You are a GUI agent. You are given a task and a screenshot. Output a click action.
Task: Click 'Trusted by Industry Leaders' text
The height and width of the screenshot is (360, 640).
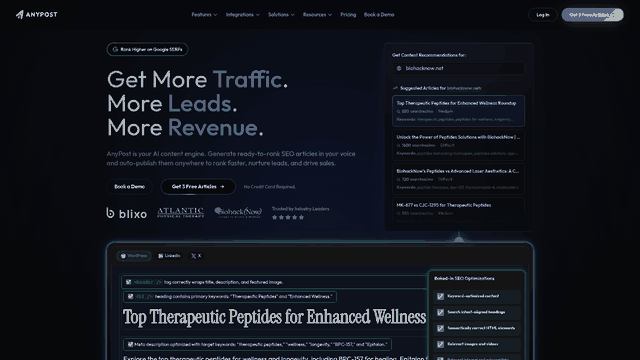tap(300, 209)
